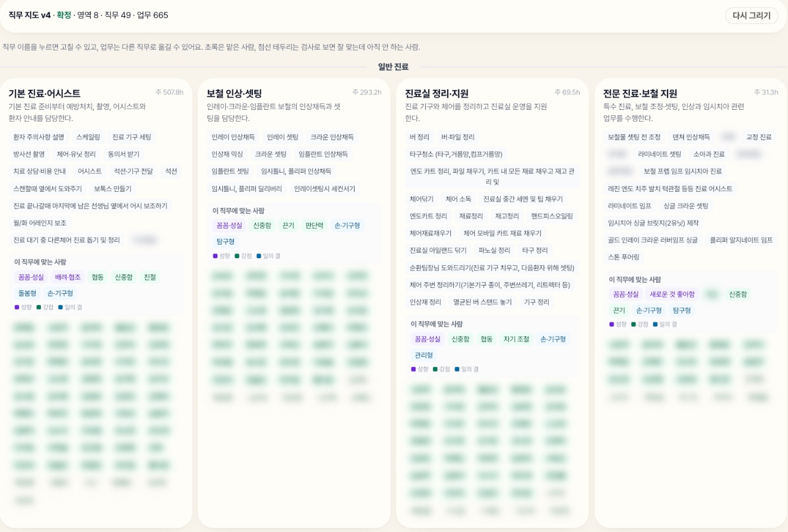Pick the 체어·유닛 정리 task chip
This screenshot has width=788, height=532.
coord(77,154)
